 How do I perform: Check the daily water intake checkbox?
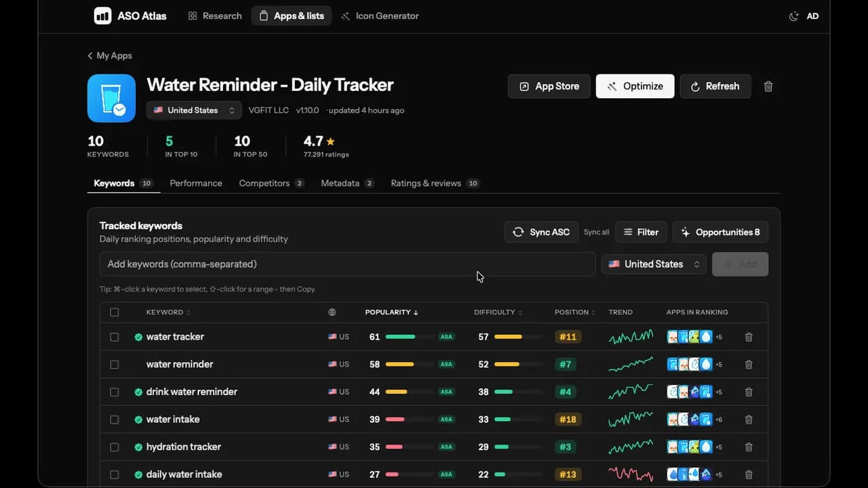[114, 474]
